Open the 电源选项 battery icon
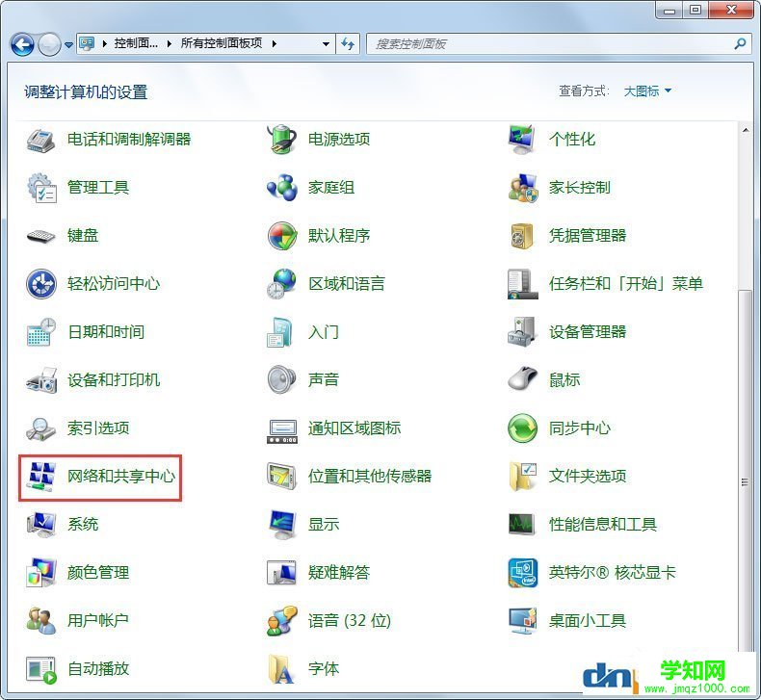This screenshot has width=761, height=700. 282,140
